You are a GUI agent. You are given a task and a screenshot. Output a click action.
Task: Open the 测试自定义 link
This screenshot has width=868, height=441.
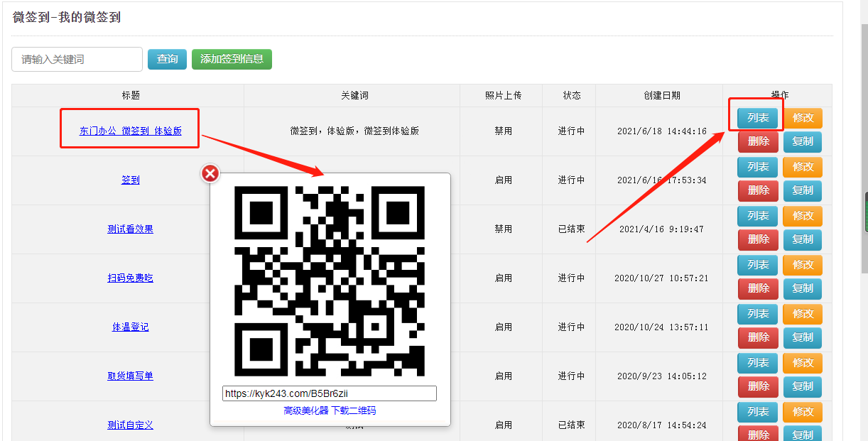coord(130,425)
